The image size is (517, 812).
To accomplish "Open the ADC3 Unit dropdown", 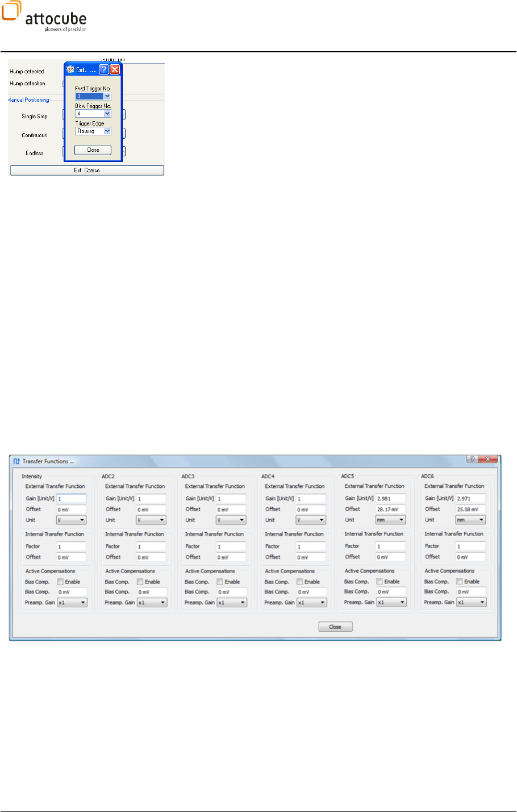I will point(231,520).
